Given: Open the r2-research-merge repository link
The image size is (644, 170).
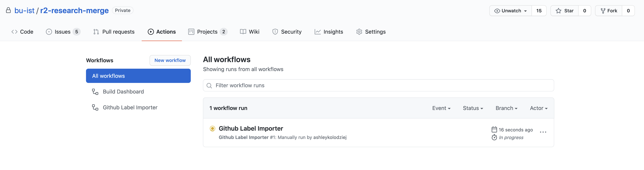Looking at the screenshot, I should [x=74, y=10].
